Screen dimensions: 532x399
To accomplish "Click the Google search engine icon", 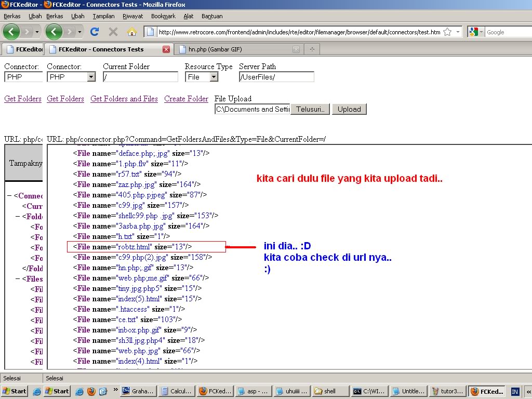I will pos(473,32).
